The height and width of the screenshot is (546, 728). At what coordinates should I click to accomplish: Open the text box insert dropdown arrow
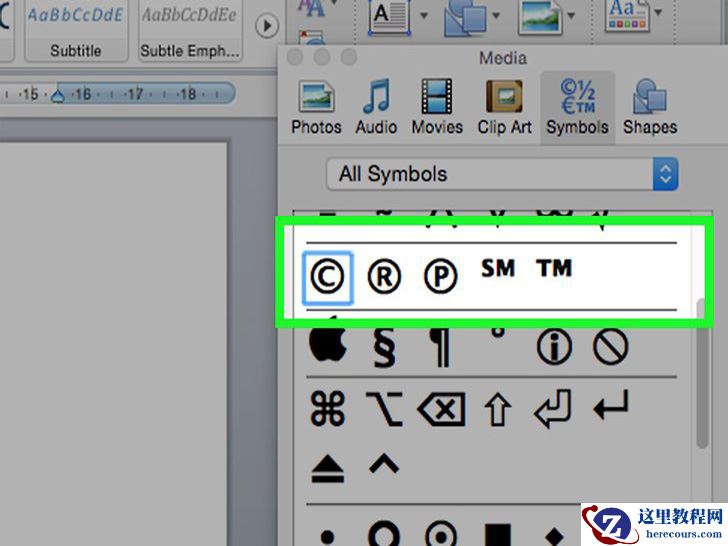(x=424, y=16)
